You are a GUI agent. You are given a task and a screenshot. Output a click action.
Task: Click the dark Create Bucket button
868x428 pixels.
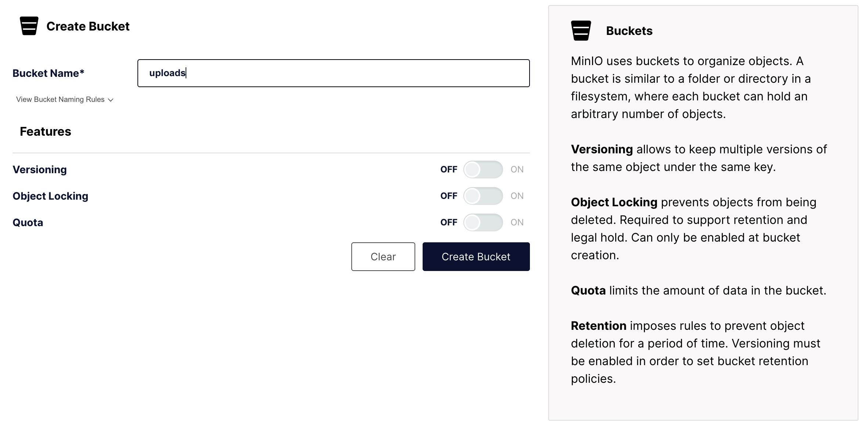tap(476, 257)
